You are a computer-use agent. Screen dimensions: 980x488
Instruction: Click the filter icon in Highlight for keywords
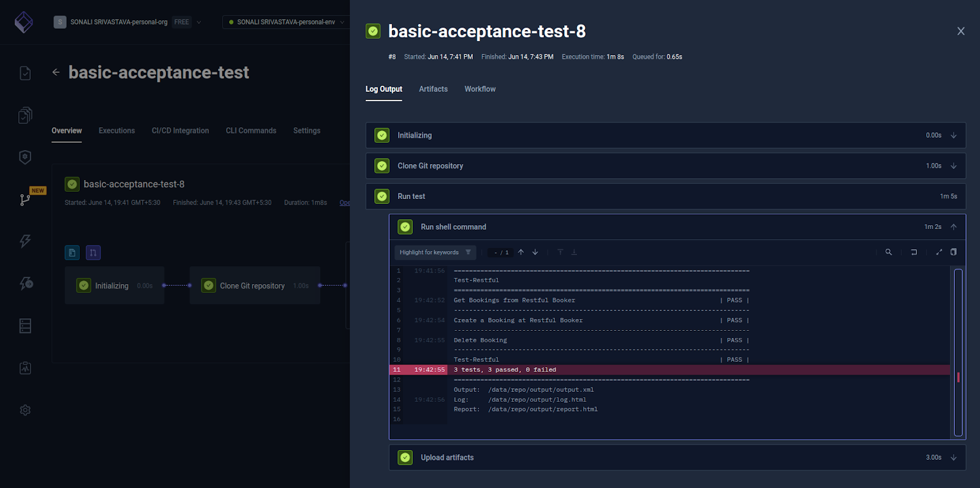click(x=468, y=252)
